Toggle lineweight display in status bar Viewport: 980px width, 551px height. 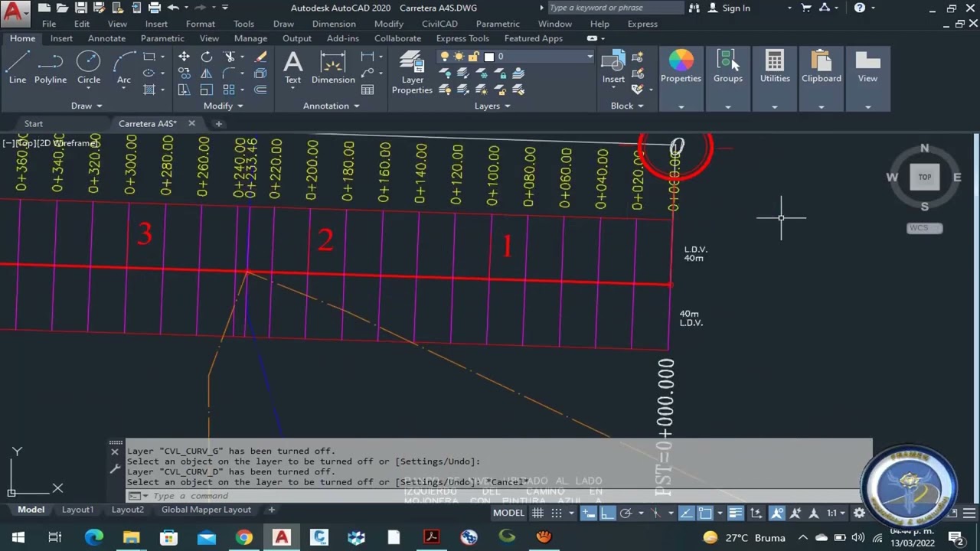(x=735, y=513)
